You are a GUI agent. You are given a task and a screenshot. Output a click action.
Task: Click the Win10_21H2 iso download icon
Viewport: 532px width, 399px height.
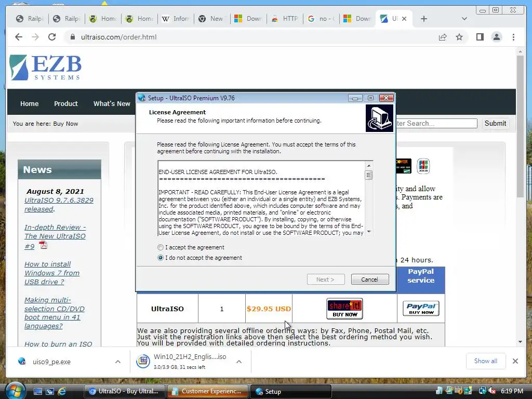[x=143, y=362]
